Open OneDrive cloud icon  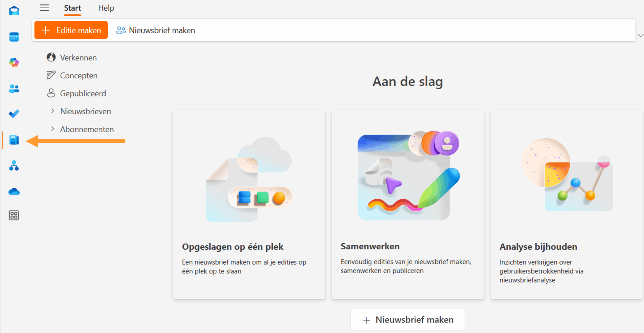pyautogui.click(x=14, y=192)
